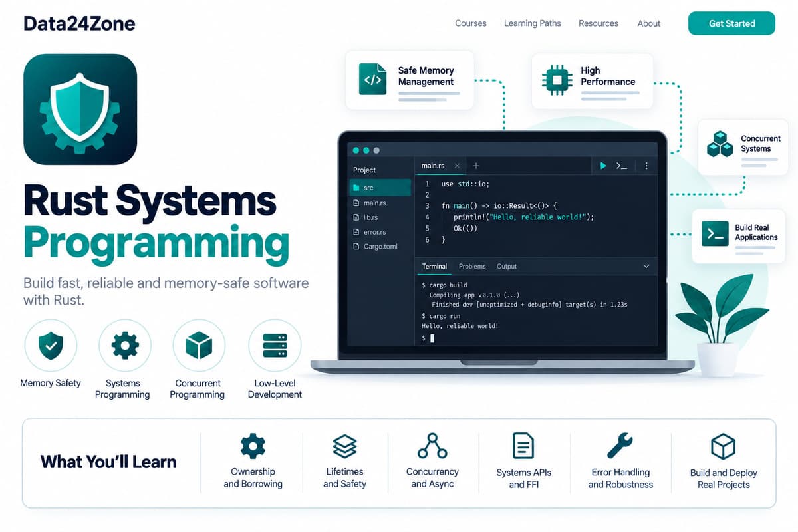Click the Get Started button
Screen dimensions: 798x532
click(x=731, y=23)
